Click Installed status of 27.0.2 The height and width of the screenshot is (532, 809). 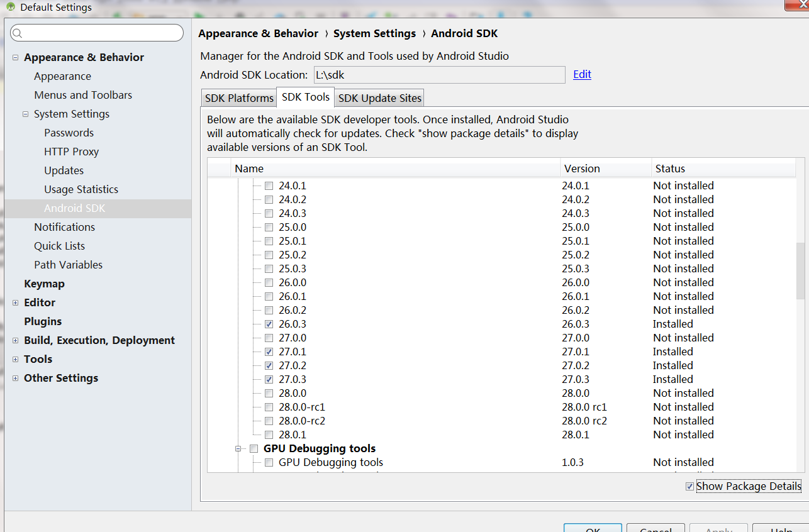[x=672, y=365]
